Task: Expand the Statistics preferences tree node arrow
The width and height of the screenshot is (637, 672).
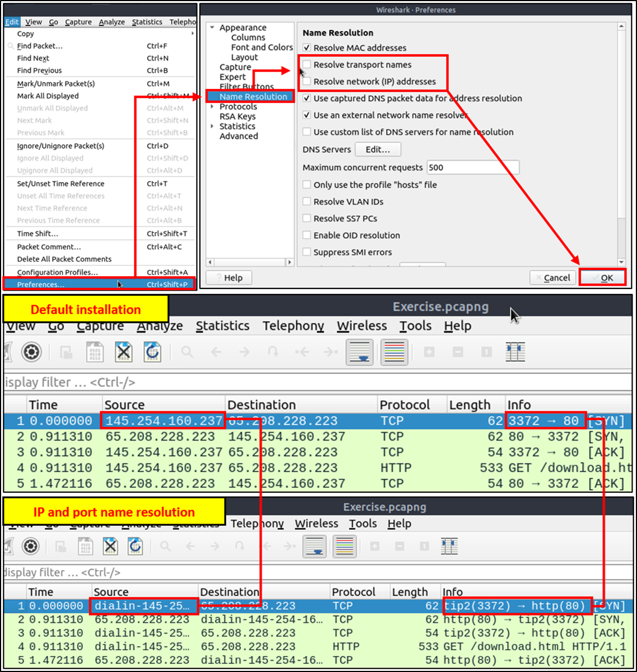Action: point(212,127)
